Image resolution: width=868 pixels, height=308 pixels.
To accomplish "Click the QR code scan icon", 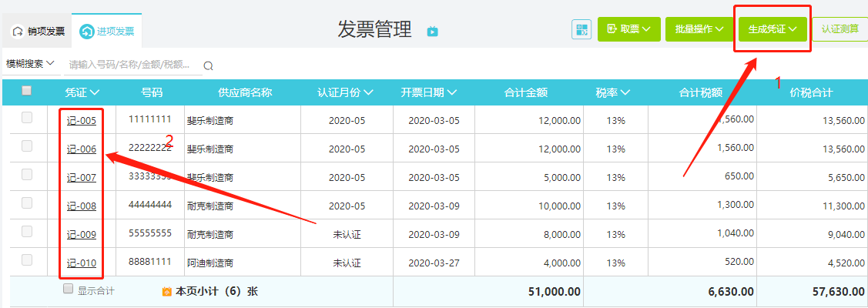I will tap(581, 29).
